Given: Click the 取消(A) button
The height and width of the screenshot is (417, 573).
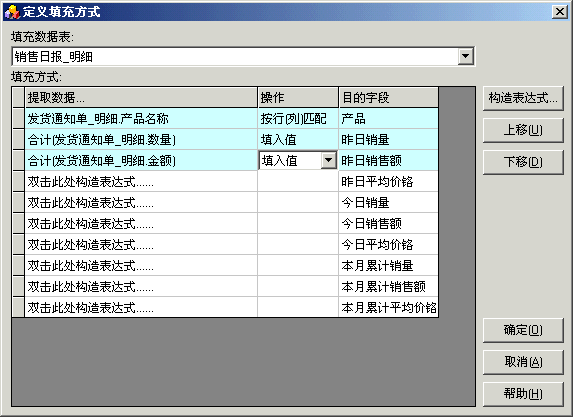Looking at the screenshot, I should 523,362.
